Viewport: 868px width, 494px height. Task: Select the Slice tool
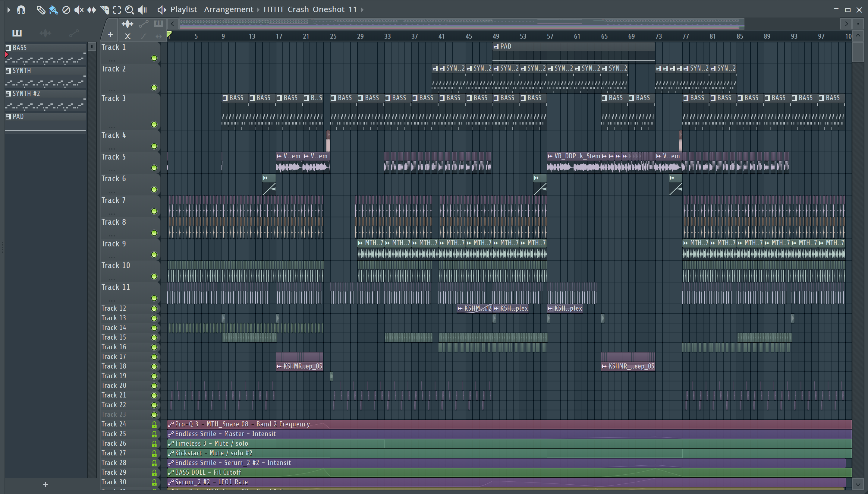point(104,10)
